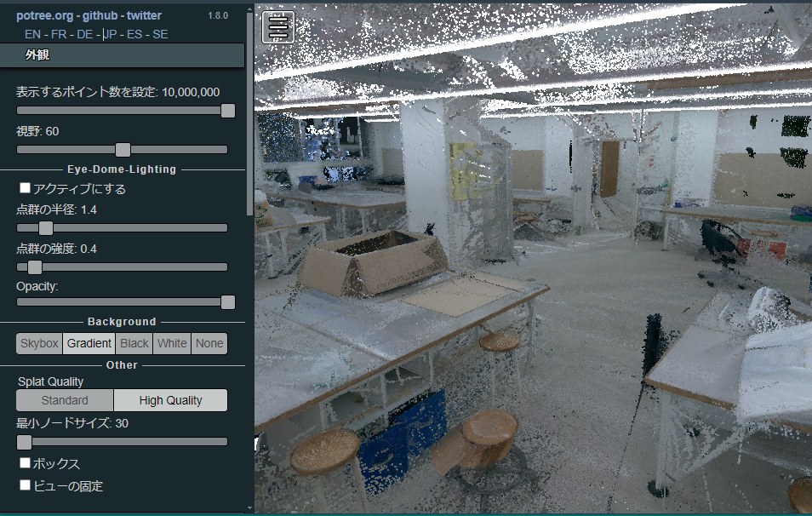This screenshot has width=812, height=516.
Task: Toggle the ボックス checkbox
Action: [25, 462]
